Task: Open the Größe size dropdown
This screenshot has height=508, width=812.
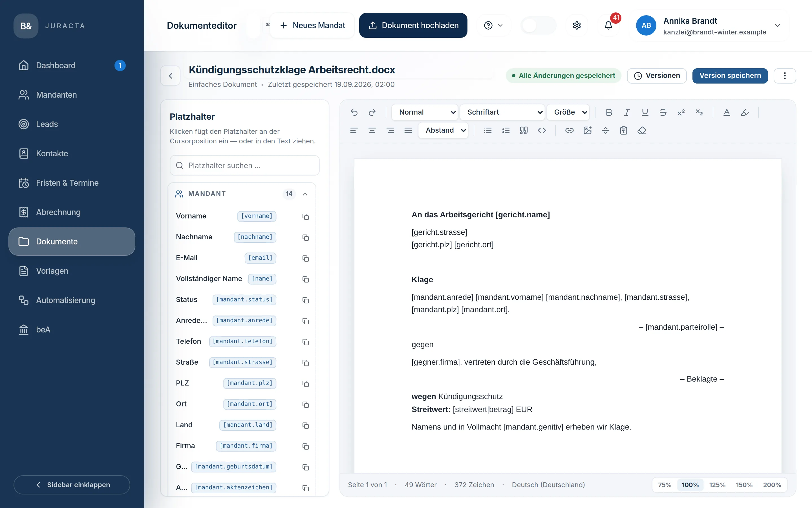Action: point(568,112)
